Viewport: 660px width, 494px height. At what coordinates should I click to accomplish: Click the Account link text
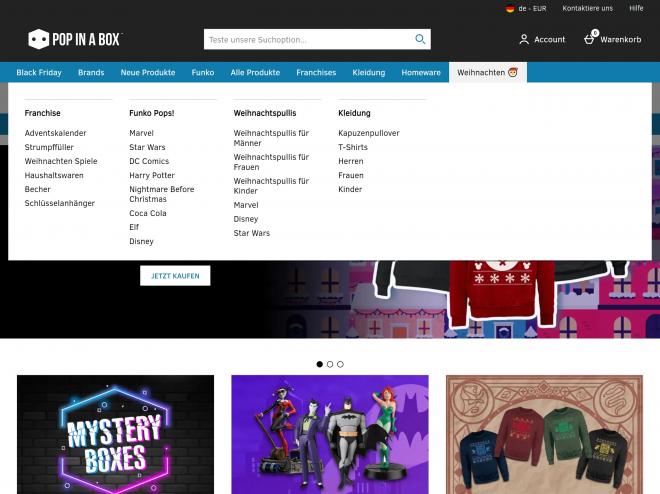pos(549,40)
